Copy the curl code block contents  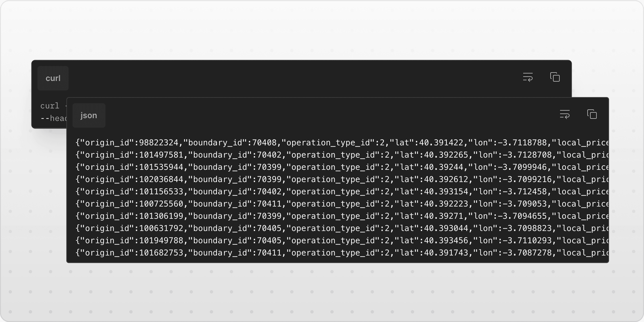[x=555, y=77]
